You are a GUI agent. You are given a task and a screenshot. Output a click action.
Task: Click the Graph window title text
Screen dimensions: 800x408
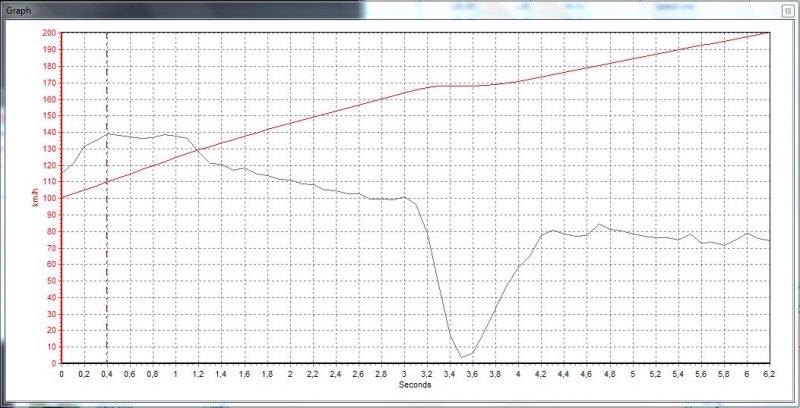[x=19, y=10]
